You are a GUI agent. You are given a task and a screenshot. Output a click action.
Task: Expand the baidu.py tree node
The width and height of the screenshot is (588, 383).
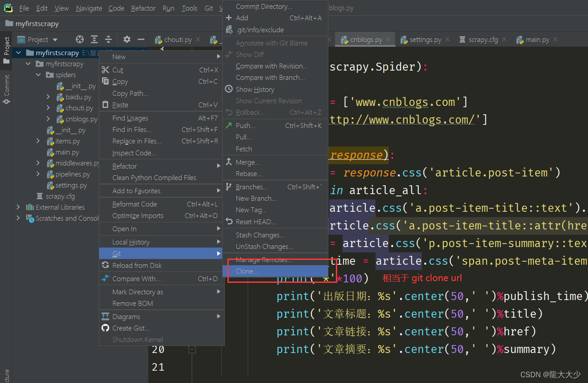tap(48, 97)
